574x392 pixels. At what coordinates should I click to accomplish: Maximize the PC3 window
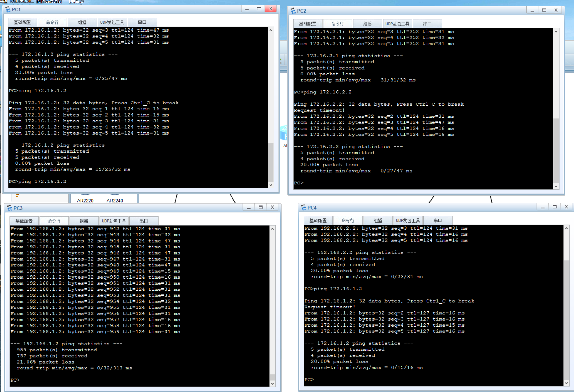261,207
